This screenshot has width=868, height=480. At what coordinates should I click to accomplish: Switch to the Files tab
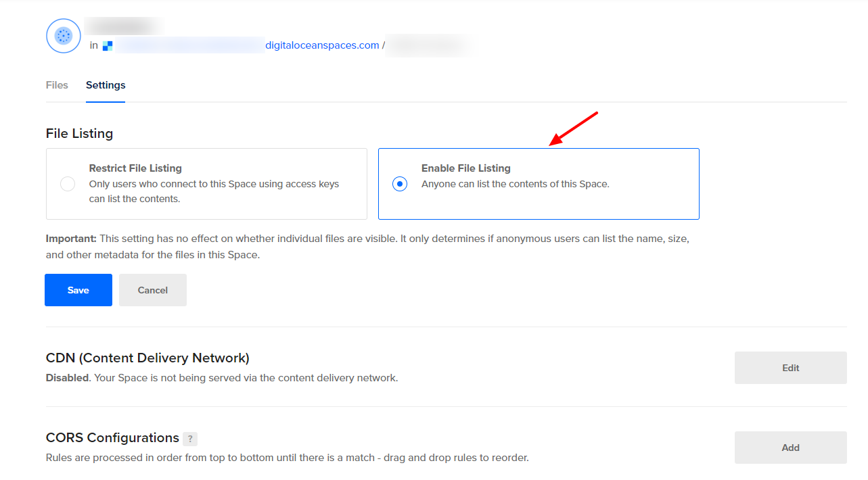(57, 85)
